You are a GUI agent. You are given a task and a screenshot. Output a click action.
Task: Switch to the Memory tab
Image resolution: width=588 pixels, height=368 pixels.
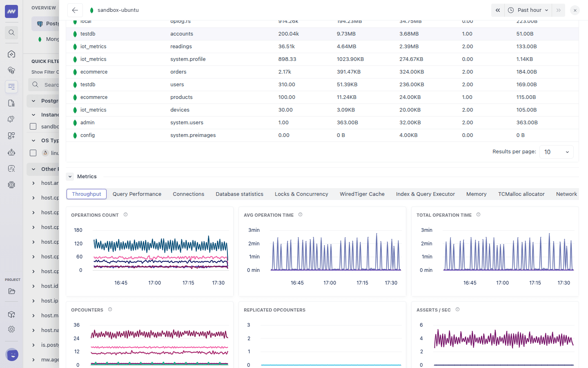(477, 194)
